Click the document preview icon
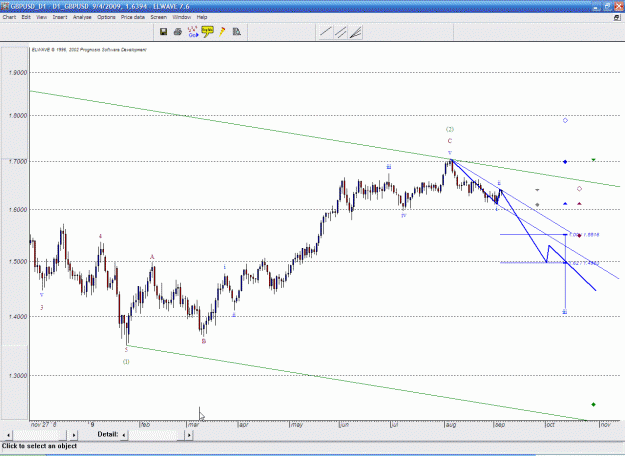Screen dimensions: 625x456 237,32
